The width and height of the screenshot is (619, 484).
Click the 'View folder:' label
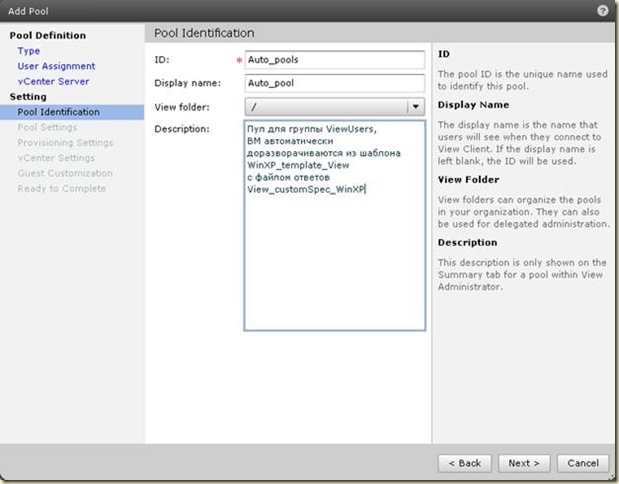pyautogui.click(x=182, y=107)
